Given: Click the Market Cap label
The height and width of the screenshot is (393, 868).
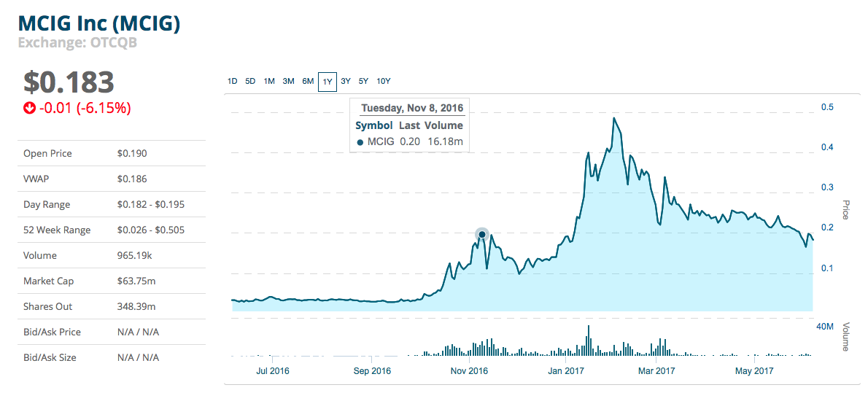Looking at the screenshot, I should point(47,281).
